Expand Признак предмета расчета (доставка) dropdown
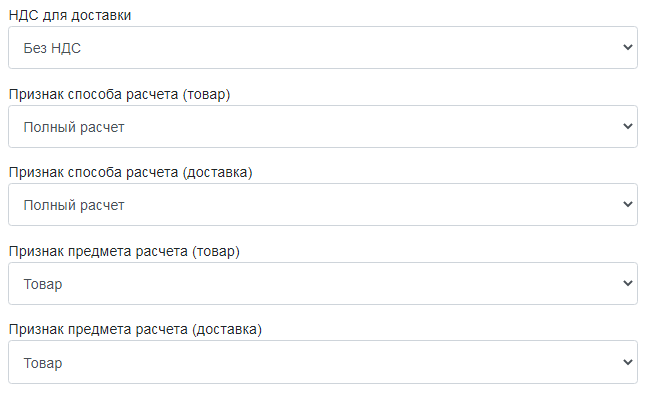This screenshot has width=652, height=395. [323, 362]
